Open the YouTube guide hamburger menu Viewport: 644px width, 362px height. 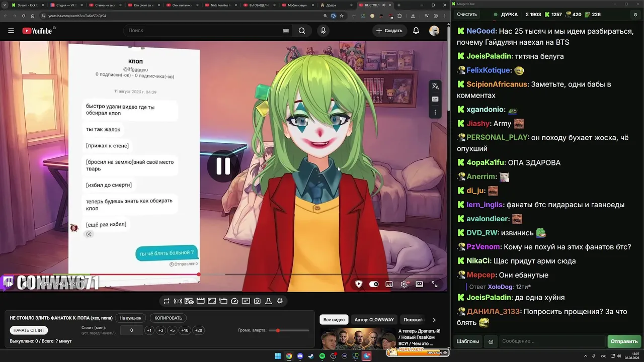pos(11,31)
